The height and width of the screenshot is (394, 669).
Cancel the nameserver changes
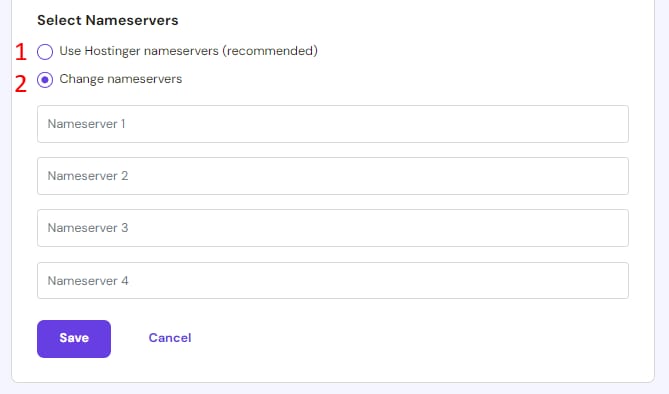[170, 338]
